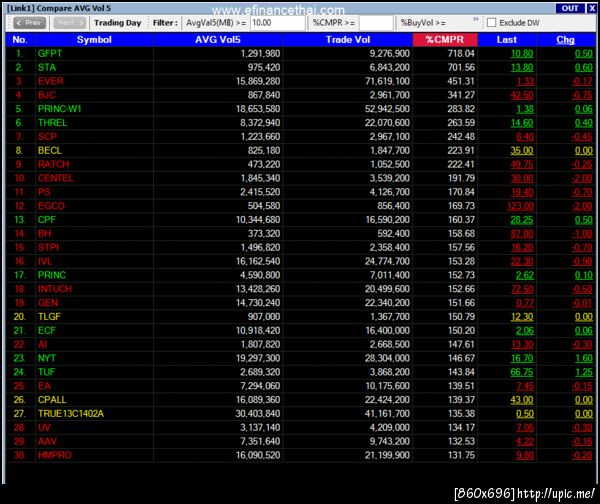Click PS row number 11
This screenshot has width=600, height=504.
point(20,192)
